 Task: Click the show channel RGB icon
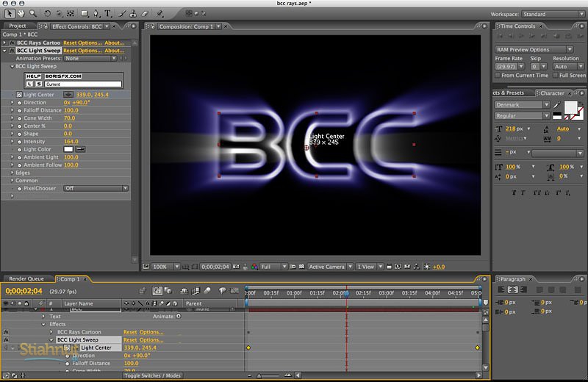(x=254, y=267)
